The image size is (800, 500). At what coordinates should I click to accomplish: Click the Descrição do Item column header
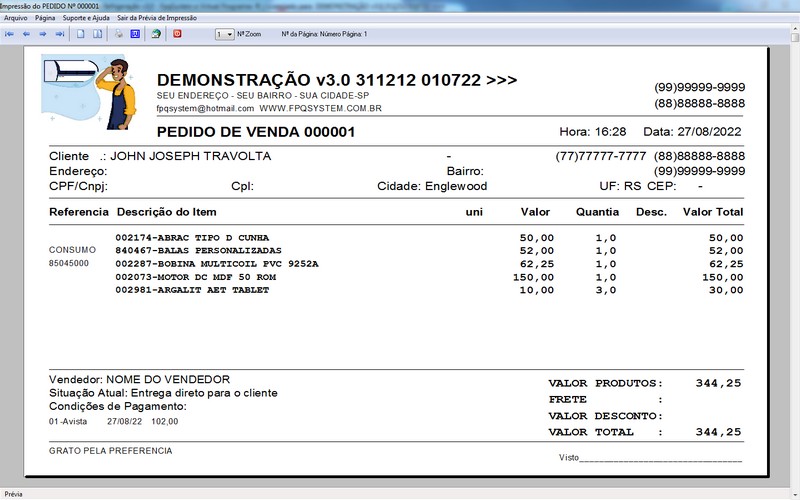(x=166, y=212)
